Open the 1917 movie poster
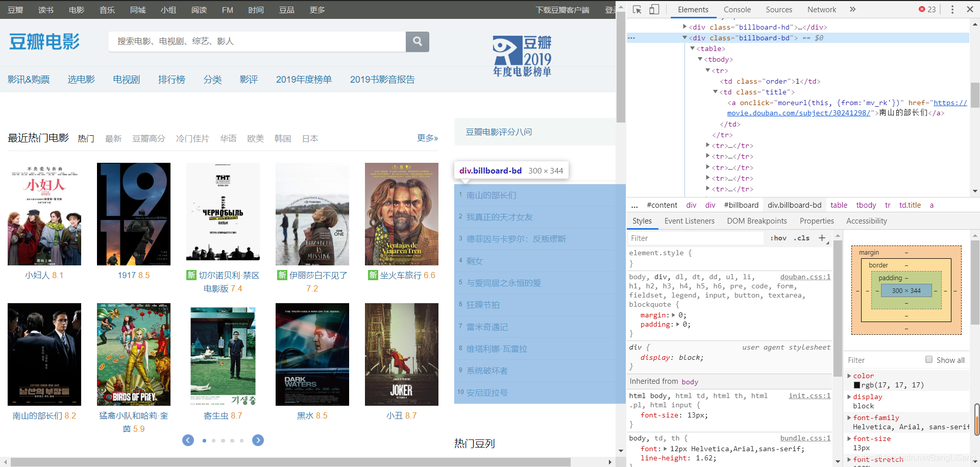Image resolution: width=980 pixels, height=467 pixels. point(134,214)
